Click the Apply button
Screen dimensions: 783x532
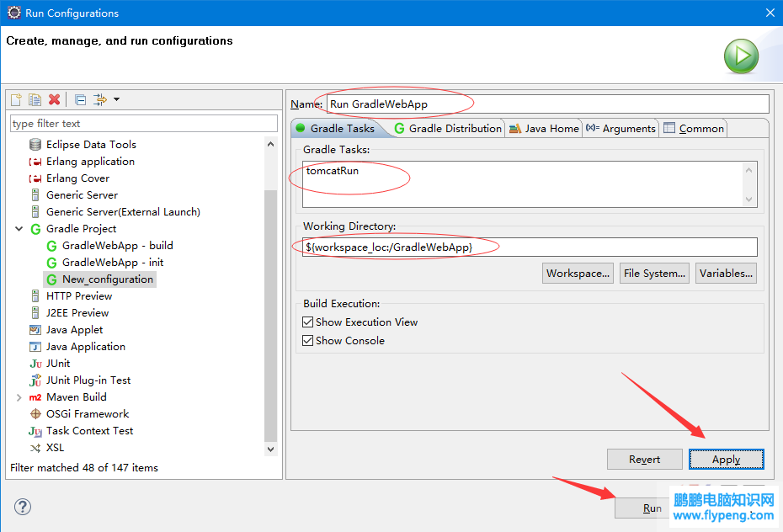click(x=727, y=460)
